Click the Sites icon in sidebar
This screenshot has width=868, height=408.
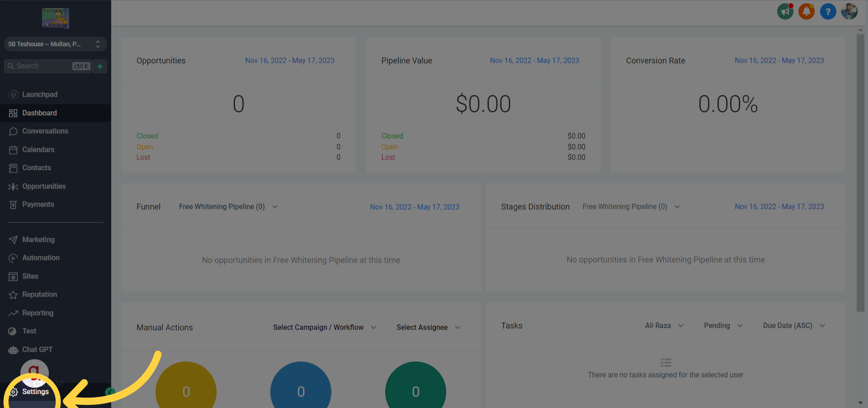(13, 276)
